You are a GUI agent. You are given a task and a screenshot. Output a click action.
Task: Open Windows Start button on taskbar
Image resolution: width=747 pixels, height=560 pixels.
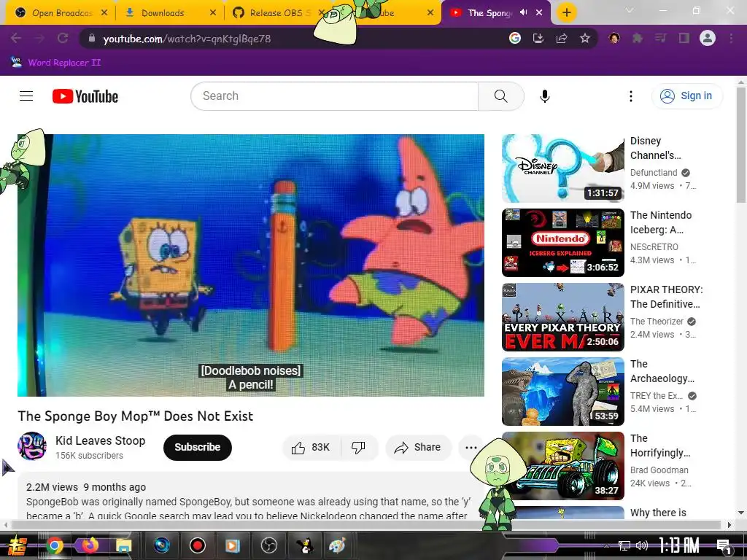(18, 545)
